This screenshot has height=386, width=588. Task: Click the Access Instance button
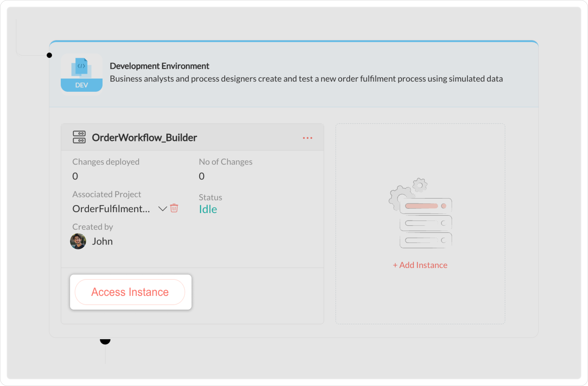coord(130,292)
